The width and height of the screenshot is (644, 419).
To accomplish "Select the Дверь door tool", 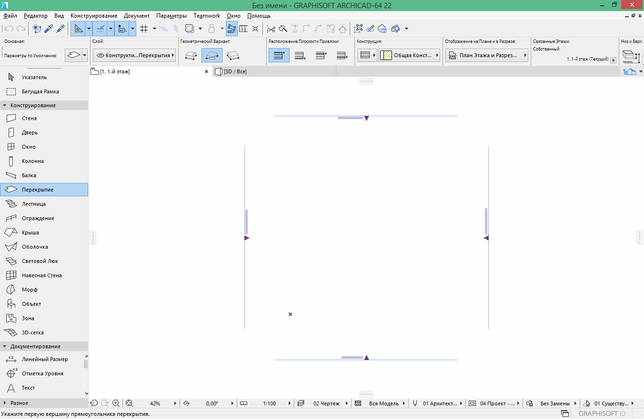I will tap(44, 132).
